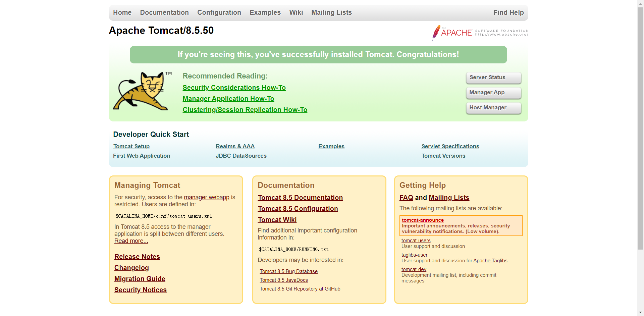Click Find Help in the navigation bar
The image size is (644, 316).
click(508, 12)
